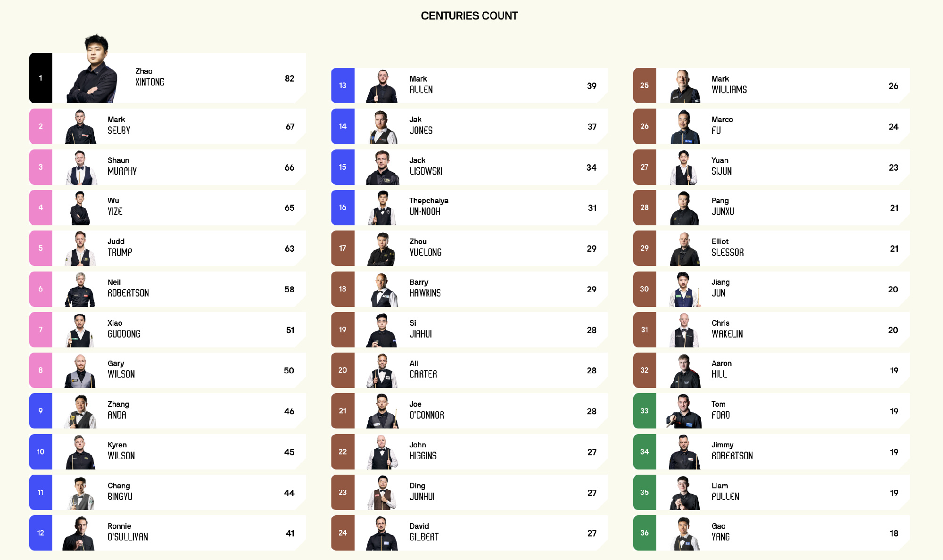Open Ronnie O'Sullivan's entry
943x560 pixels.
pyautogui.click(x=167, y=533)
